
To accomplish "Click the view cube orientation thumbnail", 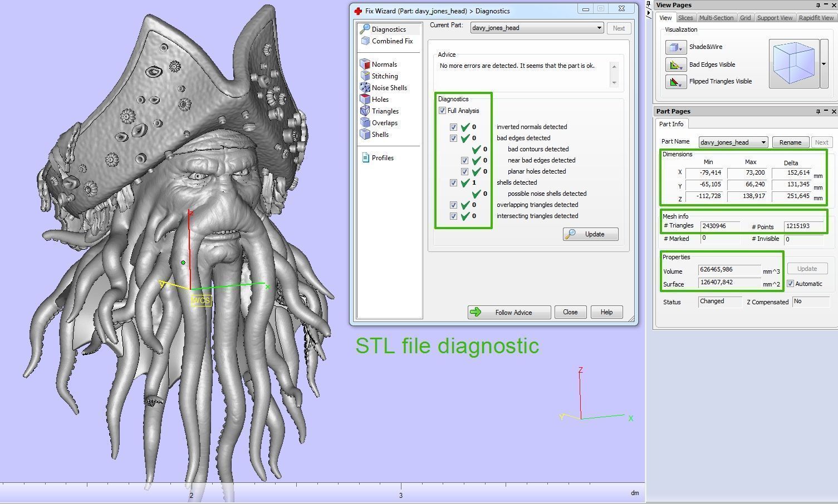I will tap(793, 63).
